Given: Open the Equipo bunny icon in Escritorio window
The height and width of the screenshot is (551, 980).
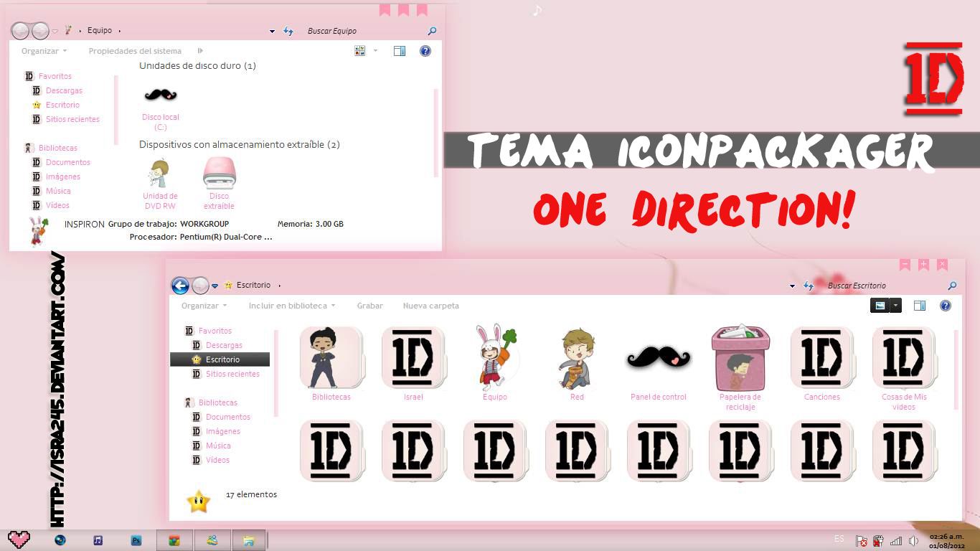Looking at the screenshot, I should point(495,357).
